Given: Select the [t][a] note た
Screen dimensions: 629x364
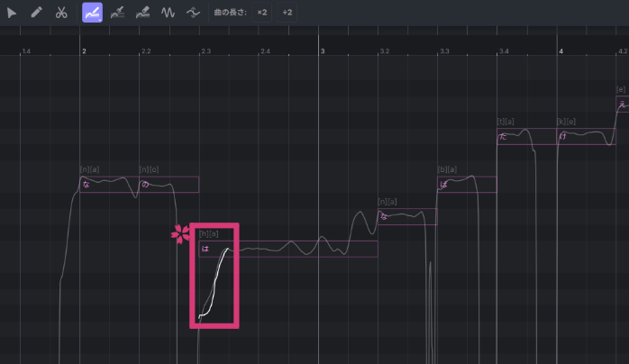Looking at the screenshot, I should point(525,137).
